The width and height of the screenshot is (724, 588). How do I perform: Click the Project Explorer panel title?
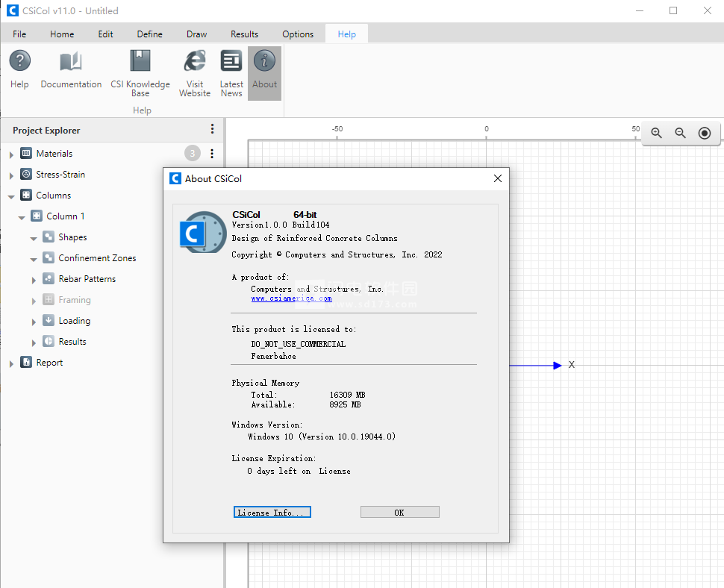tap(46, 131)
